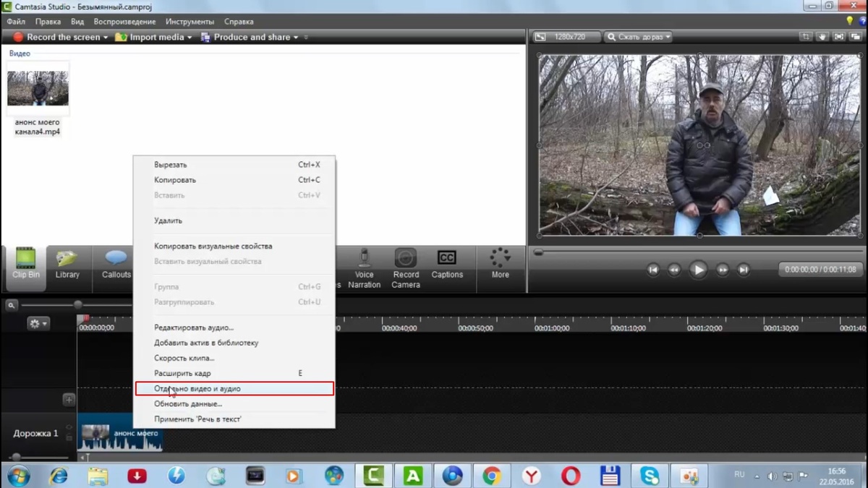Click the track height slider handle

coord(16,457)
